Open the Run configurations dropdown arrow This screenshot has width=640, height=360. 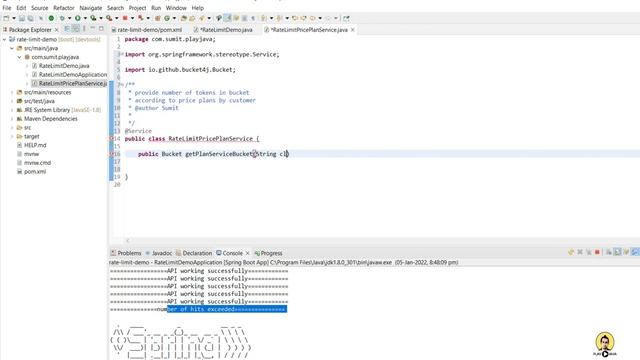85,18
